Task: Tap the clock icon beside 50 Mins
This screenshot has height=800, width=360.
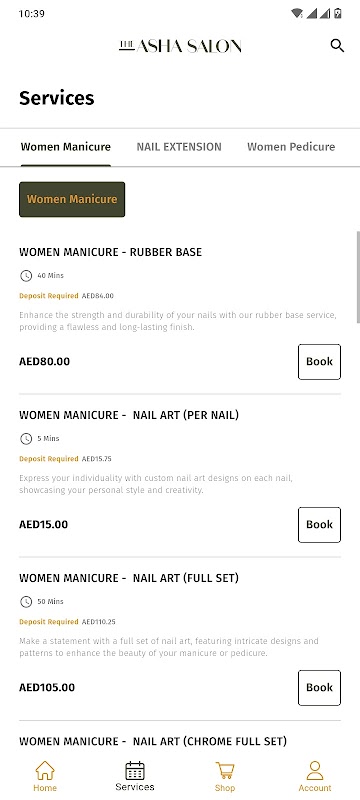Action: [26, 602]
